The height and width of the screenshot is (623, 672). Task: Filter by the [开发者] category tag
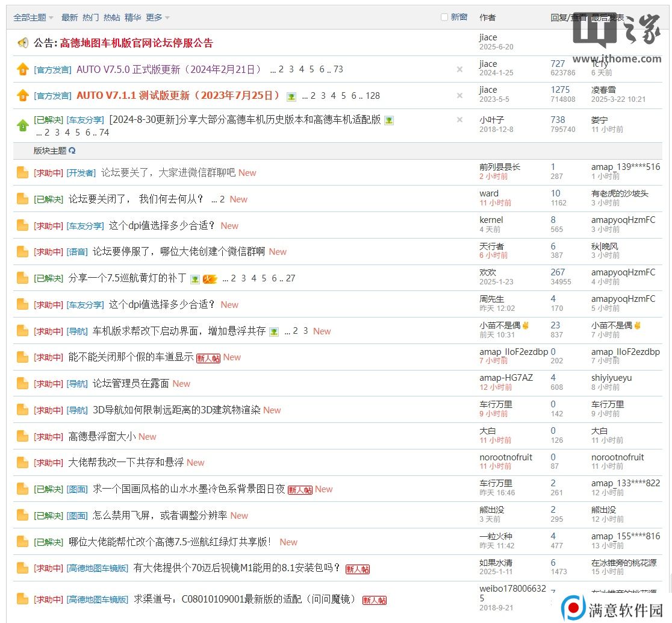[81, 173]
